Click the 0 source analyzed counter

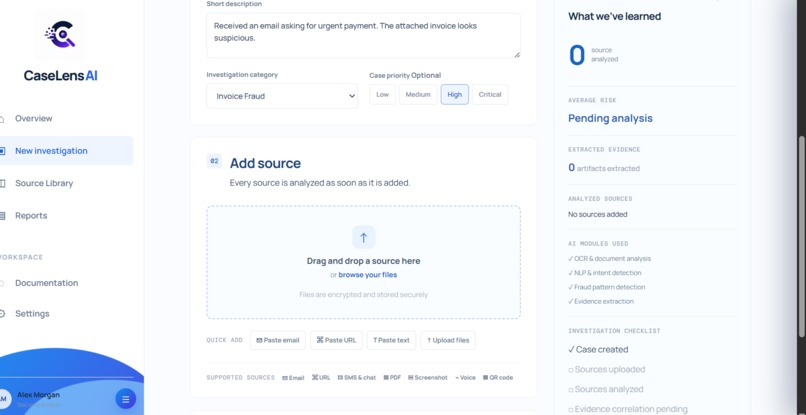point(594,55)
